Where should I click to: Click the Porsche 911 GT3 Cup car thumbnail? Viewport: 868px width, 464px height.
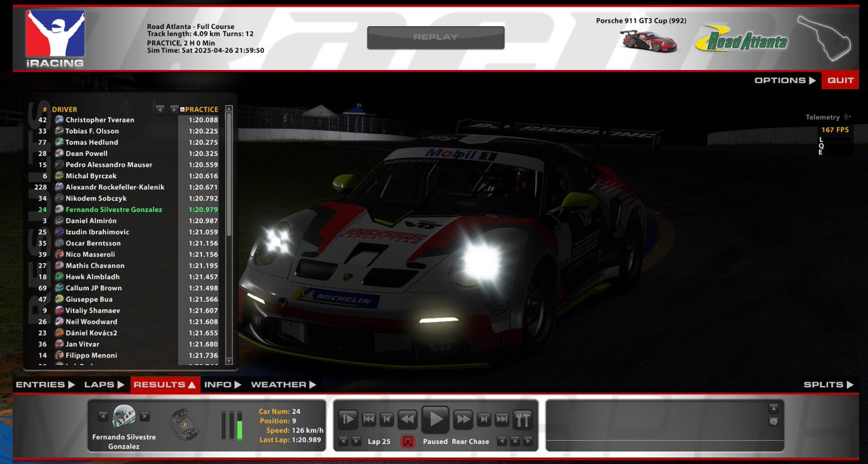coord(648,41)
